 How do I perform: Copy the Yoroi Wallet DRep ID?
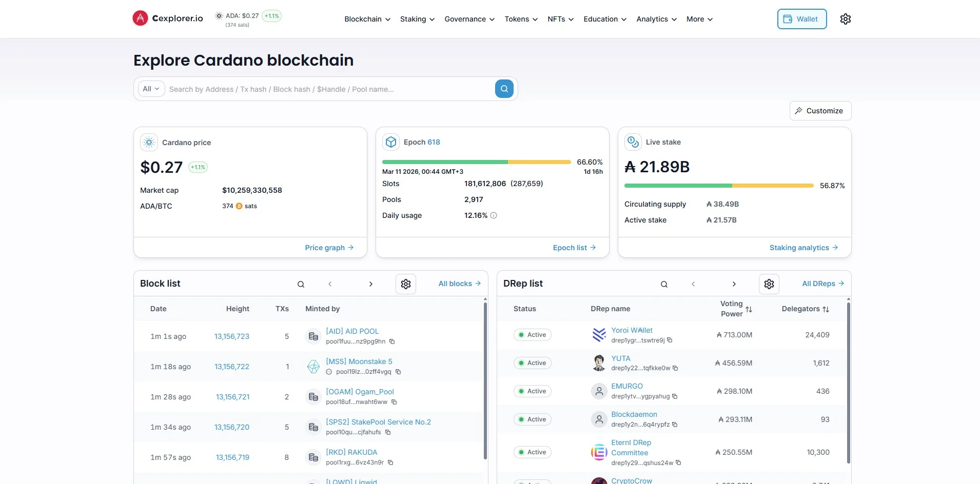click(670, 340)
